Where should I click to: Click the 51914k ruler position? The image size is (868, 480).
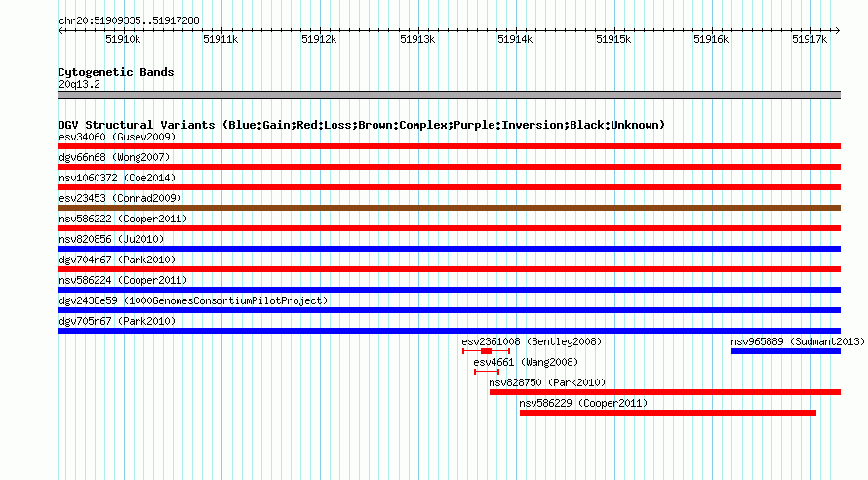click(515, 39)
